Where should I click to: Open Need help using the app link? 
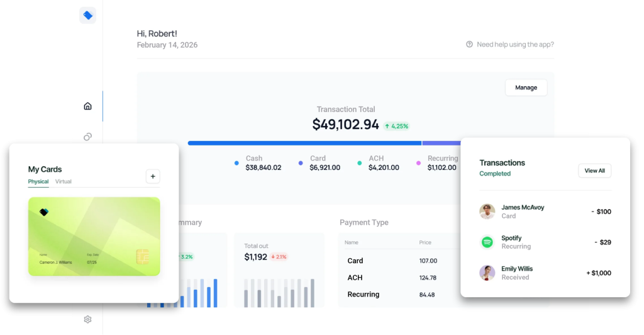click(x=515, y=44)
